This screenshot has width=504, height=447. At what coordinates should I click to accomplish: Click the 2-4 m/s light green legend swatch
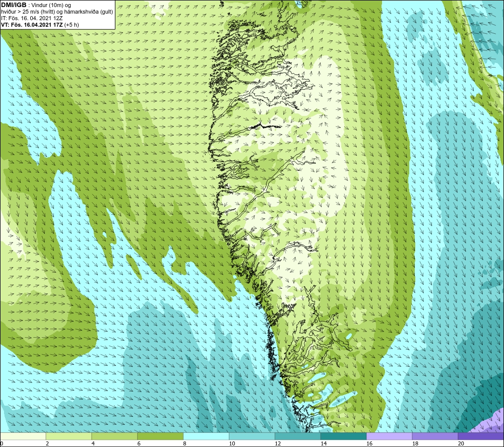point(69,436)
